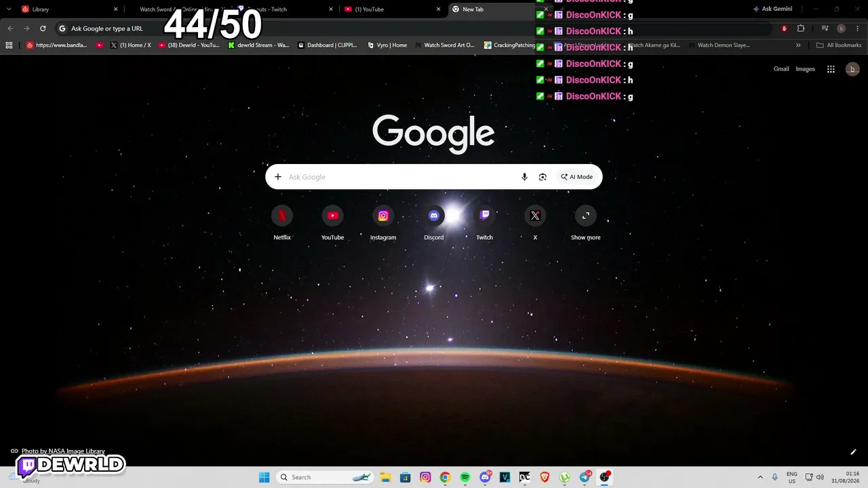Open the Google account avatar on the page
This screenshot has height=488, width=868.
pyautogui.click(x=852, y=69)
